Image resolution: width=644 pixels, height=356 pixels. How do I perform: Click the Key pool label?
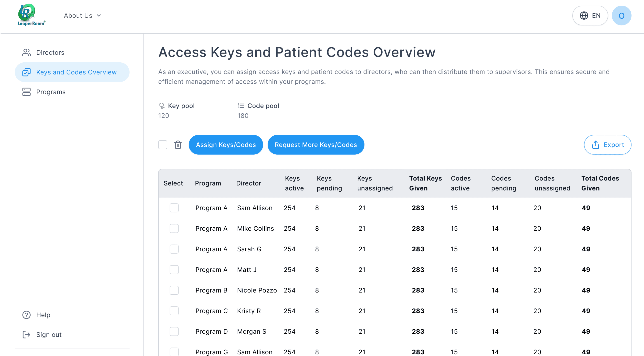coord(181,106)
